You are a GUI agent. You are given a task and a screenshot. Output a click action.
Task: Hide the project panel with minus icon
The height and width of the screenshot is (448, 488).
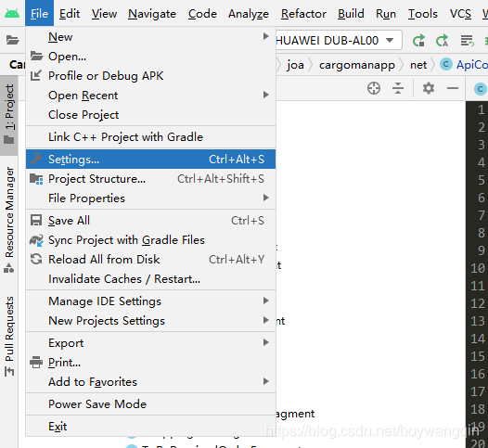453,88
